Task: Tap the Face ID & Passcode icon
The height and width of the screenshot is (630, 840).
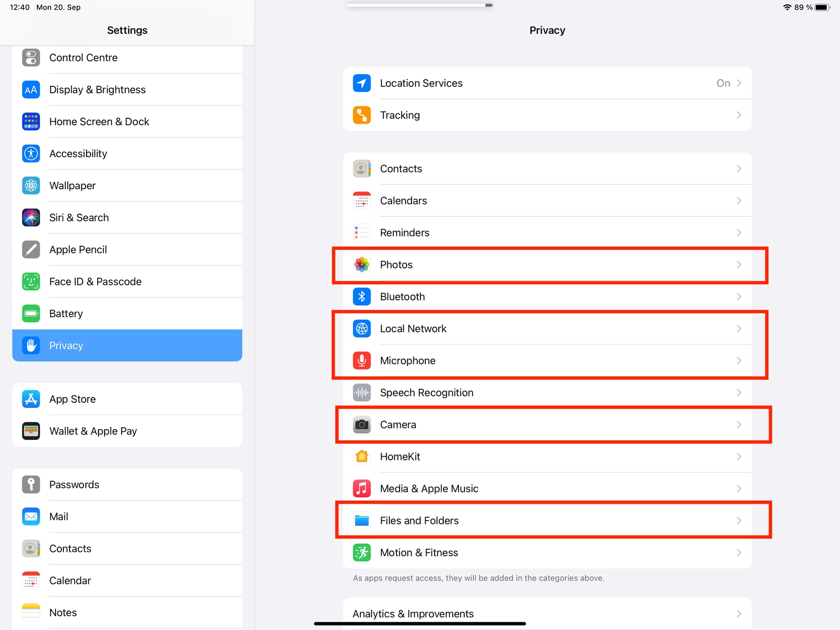Action: 31,282
